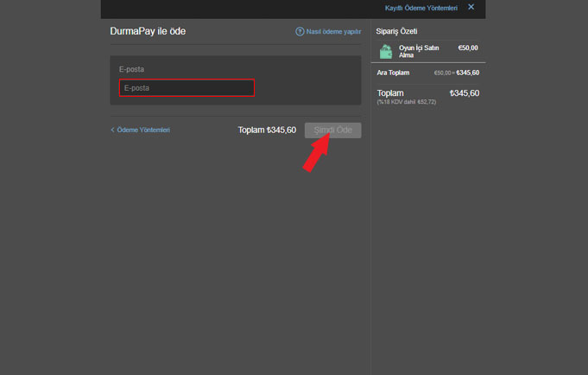Click the DurmaPay ile öde heading
The height and width of the screenshot is (375, 588).
[x=148, y=31]
